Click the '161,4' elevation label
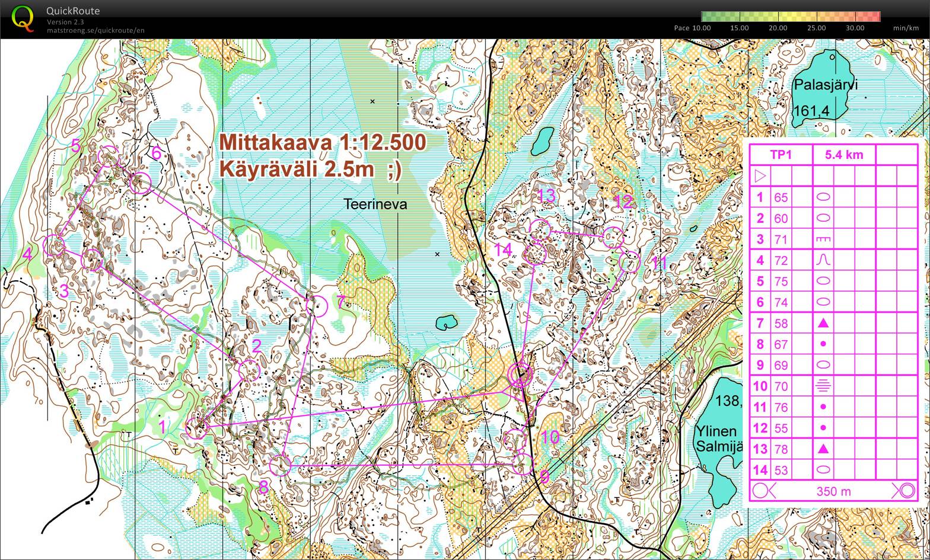 click(x=811, y=111)
